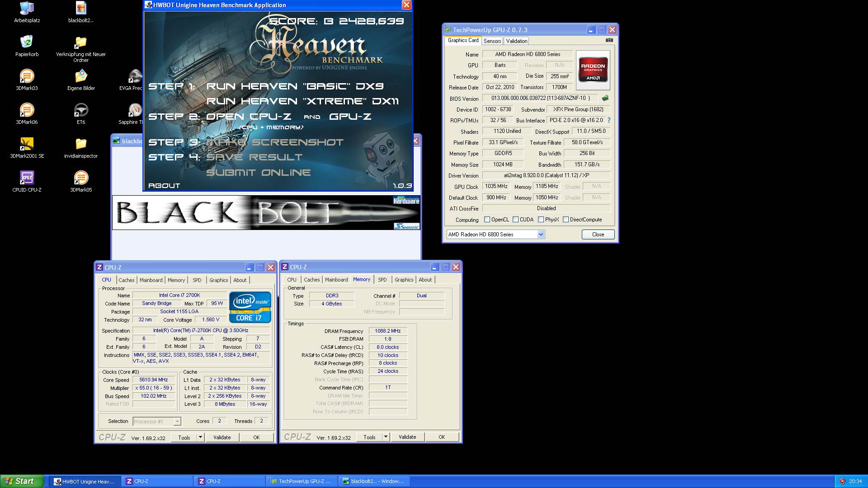Click Validate in right CPU-Z window
The height and width of the screenshot is (488, 868).
tap(407, 437)
